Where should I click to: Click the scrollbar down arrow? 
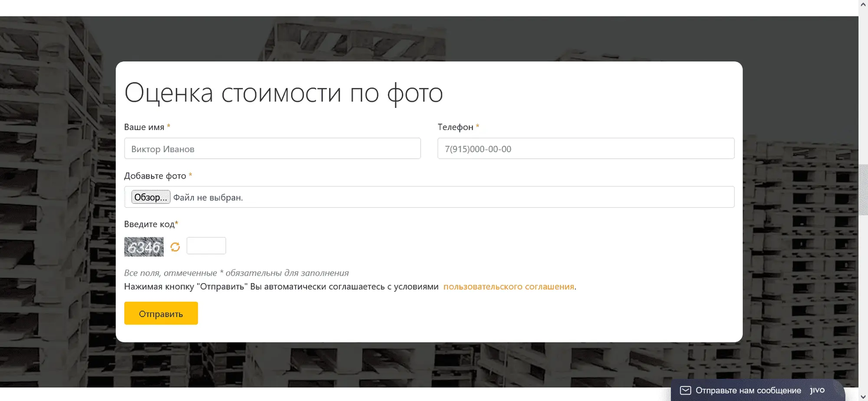coord(863,397)
